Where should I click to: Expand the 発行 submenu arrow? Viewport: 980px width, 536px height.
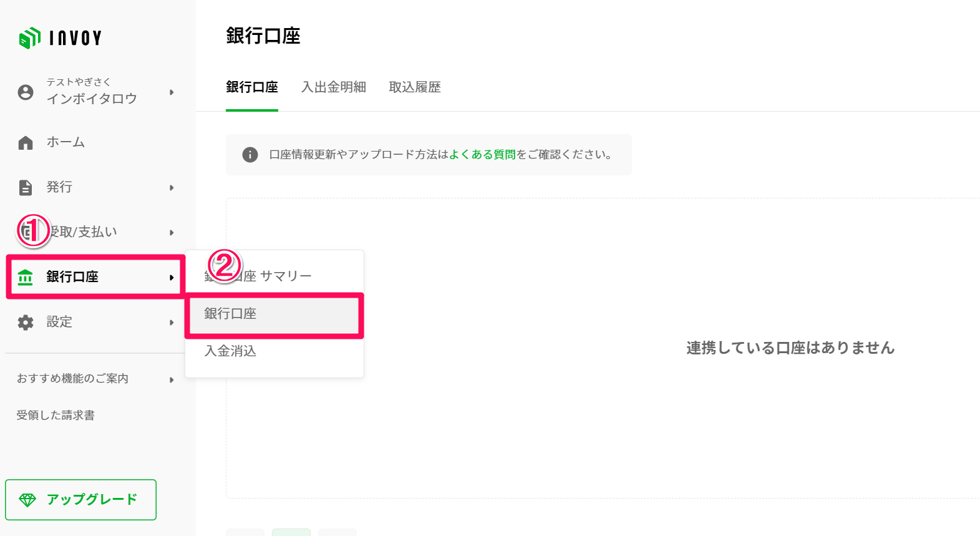point(172,188)
